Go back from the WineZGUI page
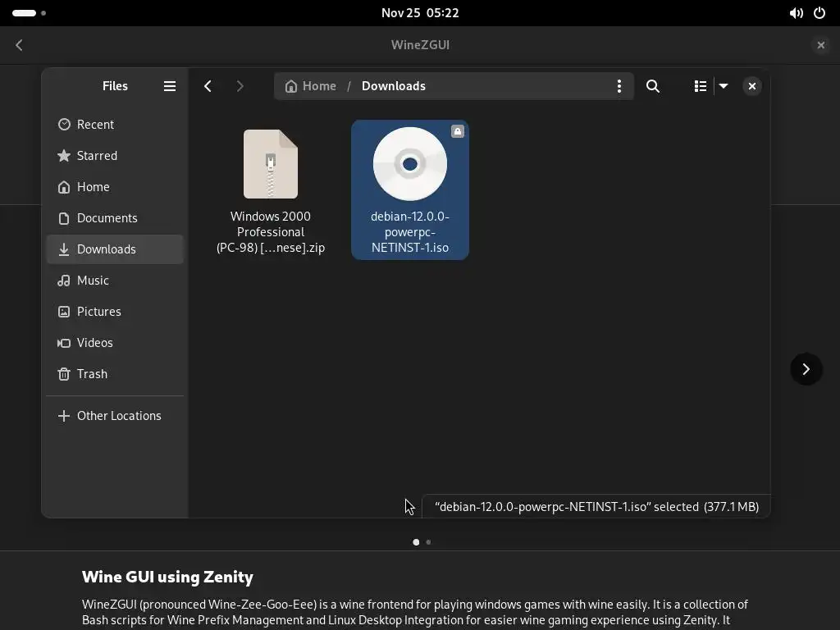 [x=20, y=45]
